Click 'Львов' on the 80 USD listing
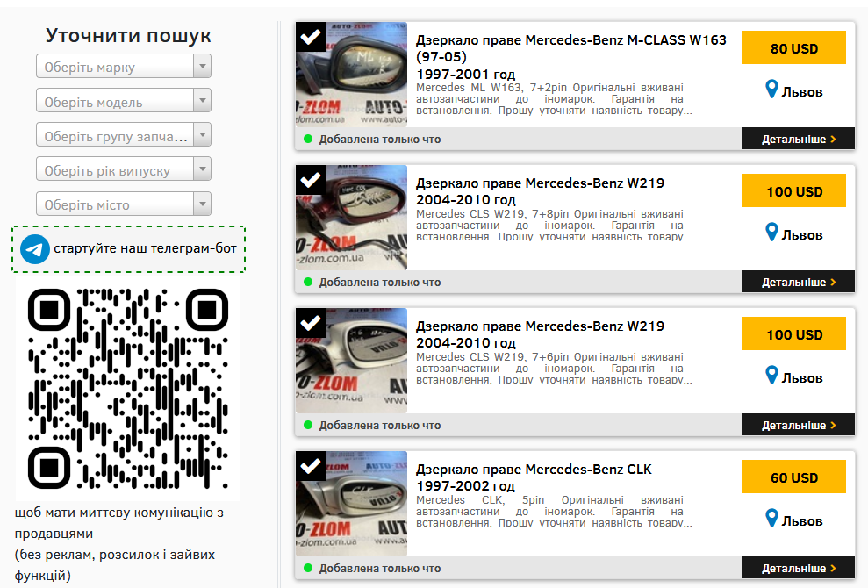 801,92
